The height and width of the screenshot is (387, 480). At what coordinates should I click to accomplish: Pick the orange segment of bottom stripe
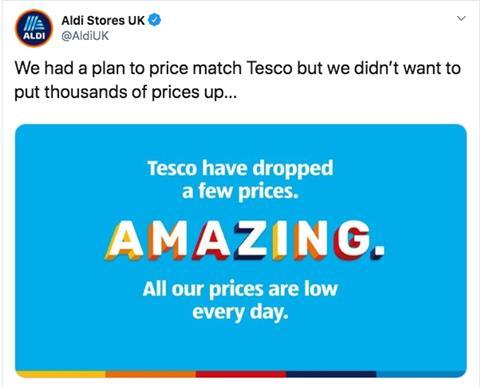tap(151, 374)
